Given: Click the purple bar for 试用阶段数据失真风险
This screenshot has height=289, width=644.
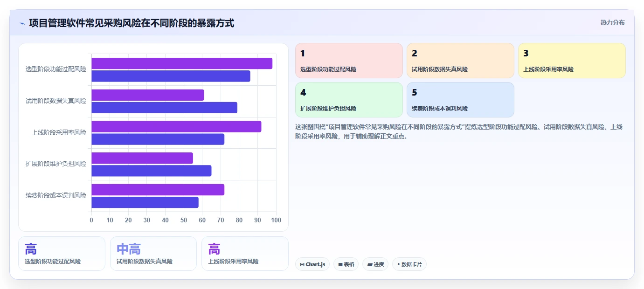Looking at the screenshot, I should pyautogui.click(x=148, y=95).
